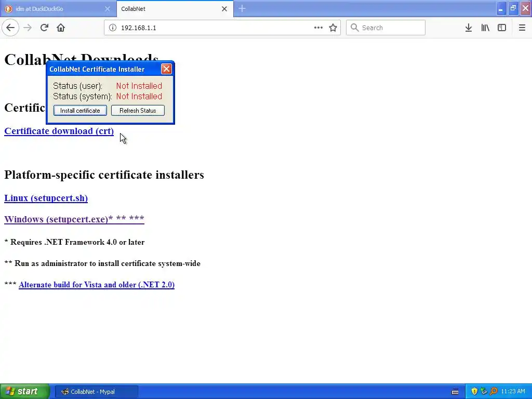Screen dimensions: 532x399
Task: Close the idm at DuckDuckGo tab
Action: 108,9
